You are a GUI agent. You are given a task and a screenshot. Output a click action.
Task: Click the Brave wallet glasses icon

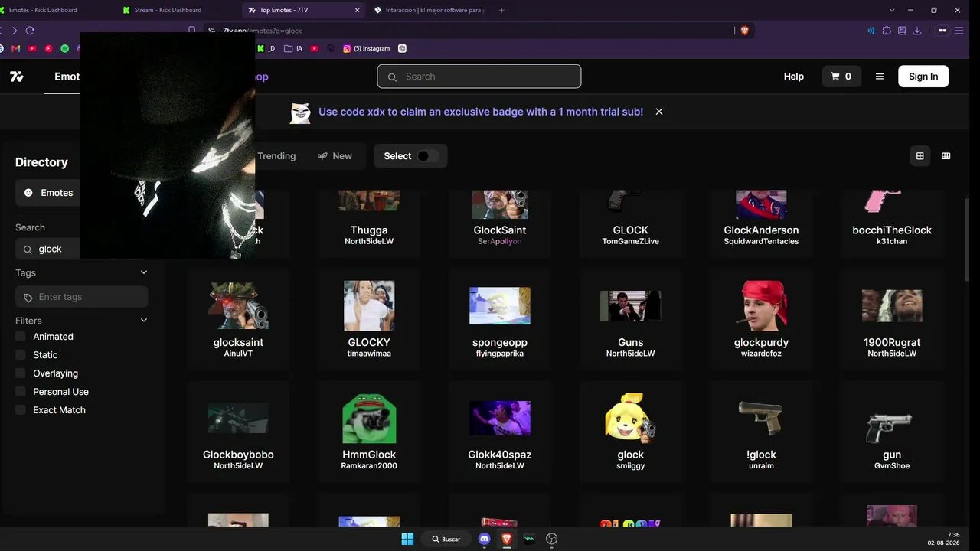coord(942,31)
